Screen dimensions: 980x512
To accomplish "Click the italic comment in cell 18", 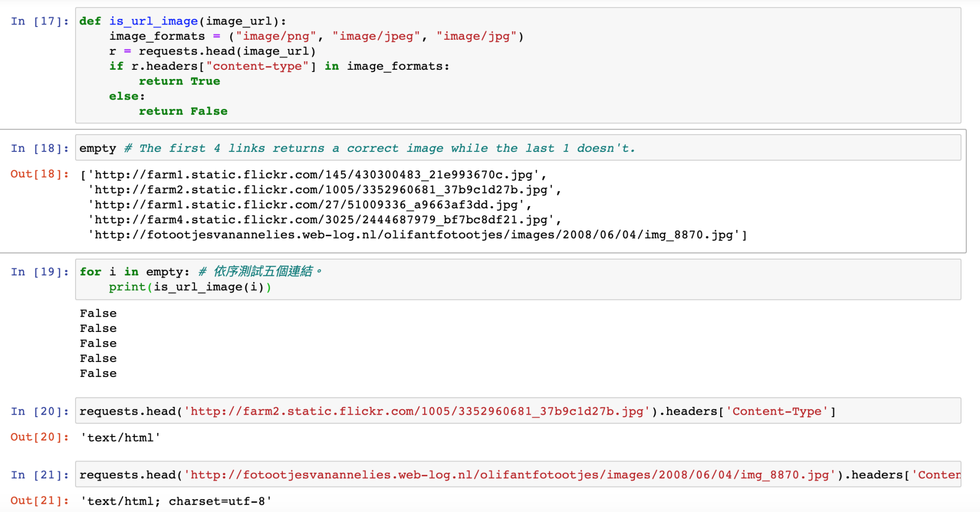I will coord(380,148).
